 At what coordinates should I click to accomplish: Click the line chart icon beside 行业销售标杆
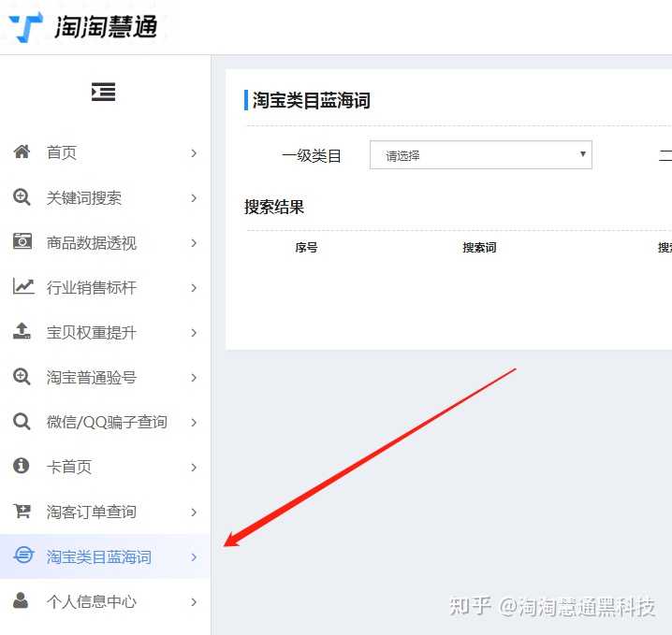[23, 286]
